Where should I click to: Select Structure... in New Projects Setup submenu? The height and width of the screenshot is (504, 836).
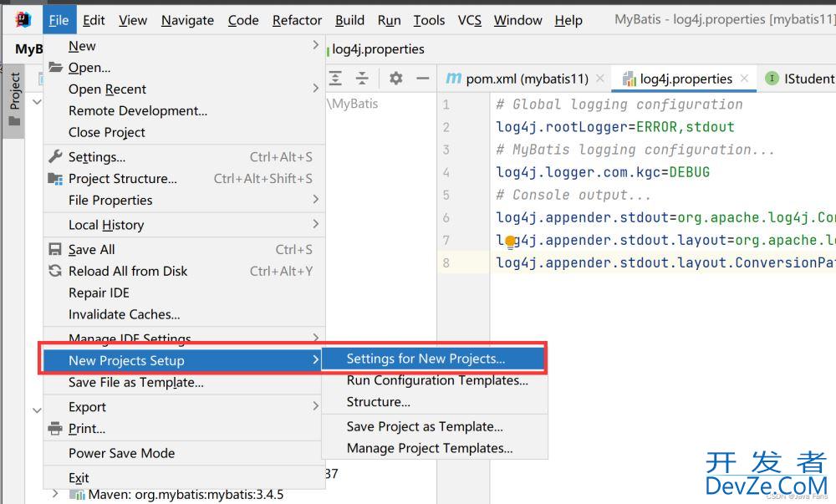tap(435, 402)
